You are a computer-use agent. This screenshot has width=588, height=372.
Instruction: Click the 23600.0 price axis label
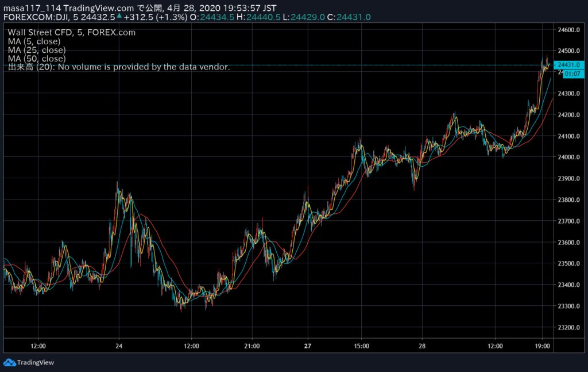coord(568,243)
